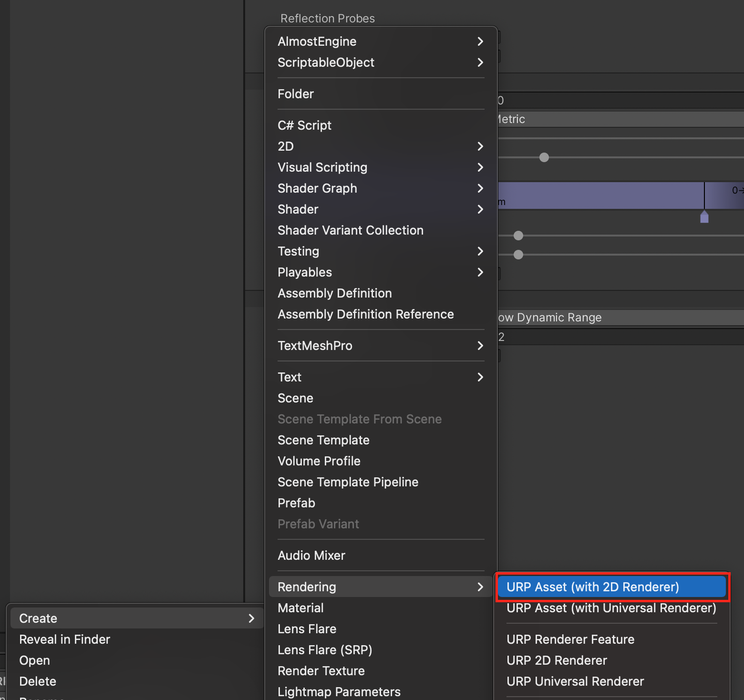Open the Rendering submenu
Image resolution: width=744 pixels, height=700 pixels.
(x=381, y=587)
